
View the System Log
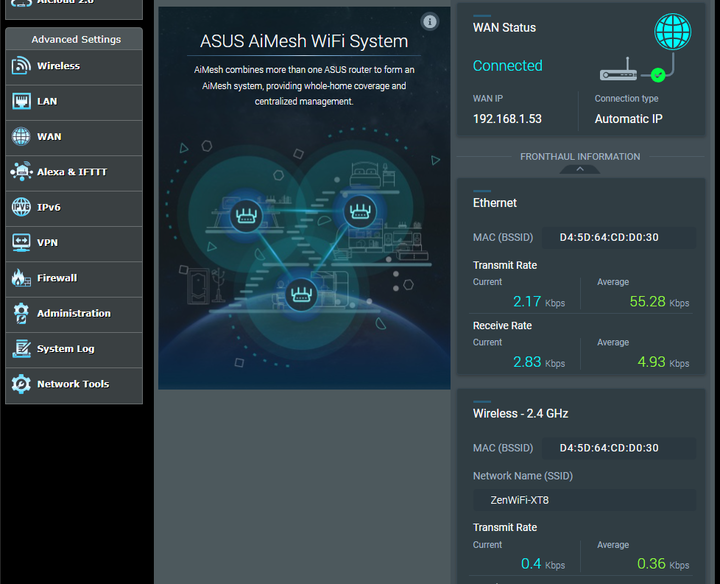point(74,350)
